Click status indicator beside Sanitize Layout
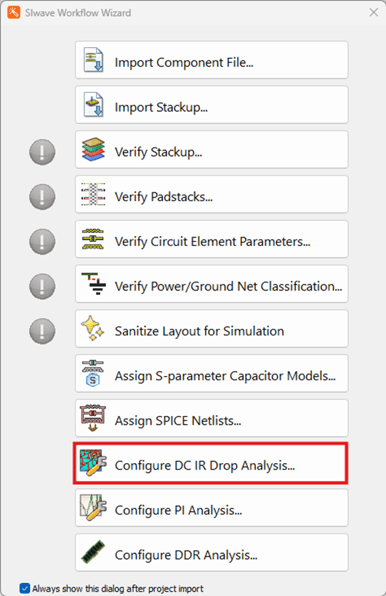Image resolution: width=386 pixels, height=596 pixels. pos(42,331)
